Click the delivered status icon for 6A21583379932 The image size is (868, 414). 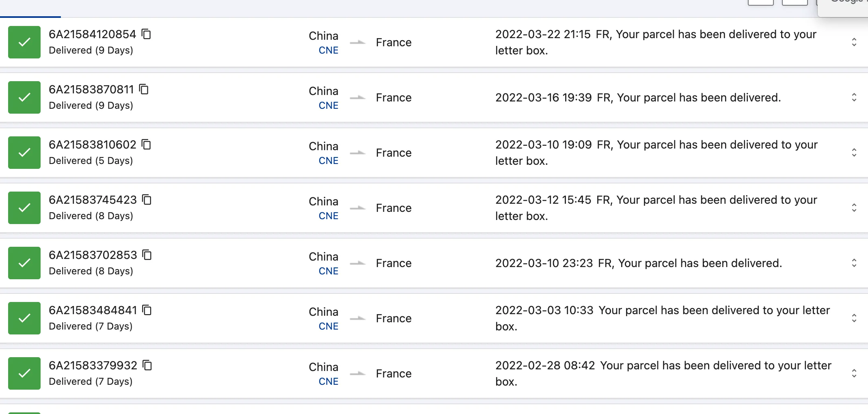(x=24, y=373)
